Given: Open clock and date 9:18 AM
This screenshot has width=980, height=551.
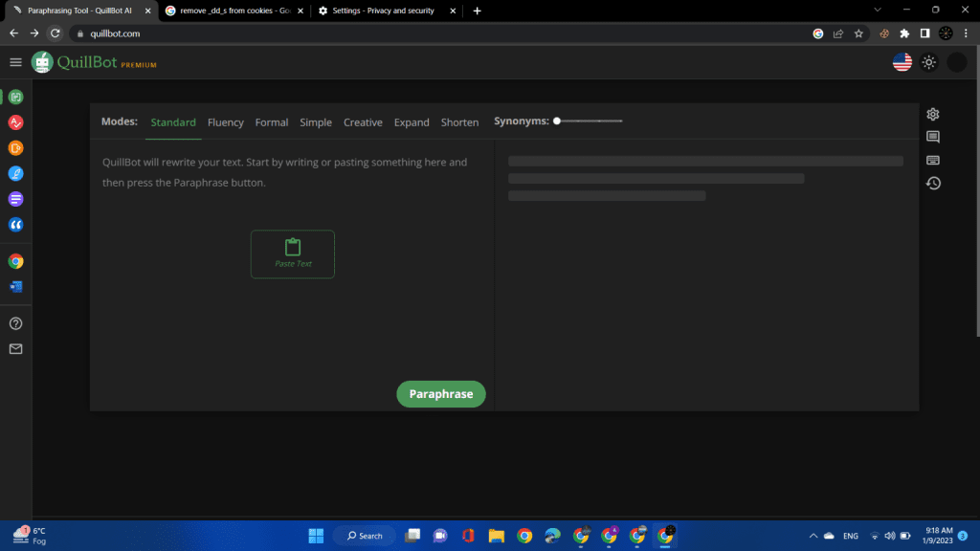Looking at the screenshot, I should click(x=938, y=536).
